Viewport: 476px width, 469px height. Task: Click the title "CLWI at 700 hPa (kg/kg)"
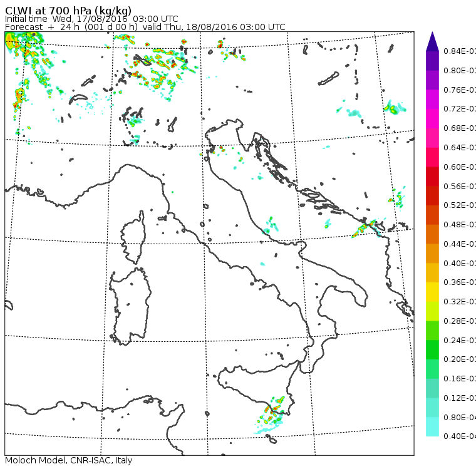tap(68, 11)
